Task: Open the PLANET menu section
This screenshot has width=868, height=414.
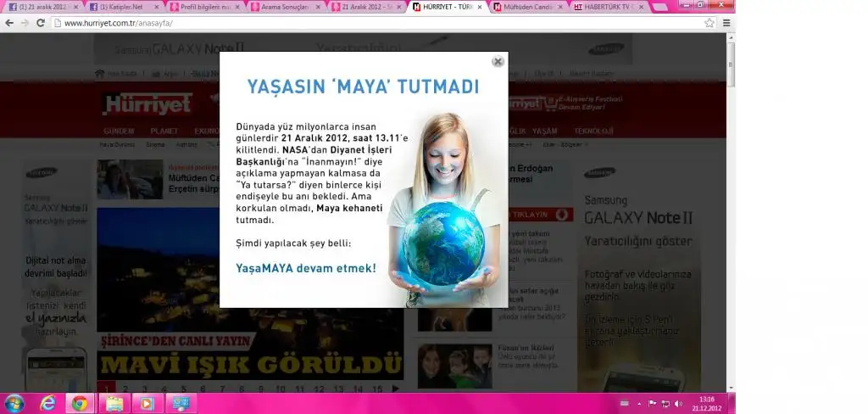Action: point(164,131)
